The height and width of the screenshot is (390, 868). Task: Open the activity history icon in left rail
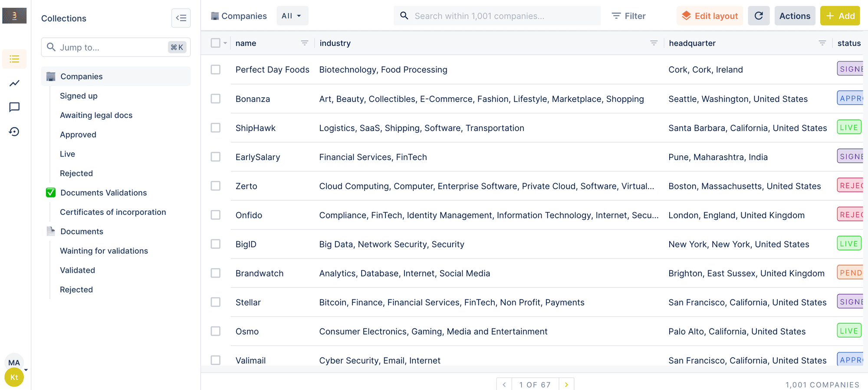[14, 131]
